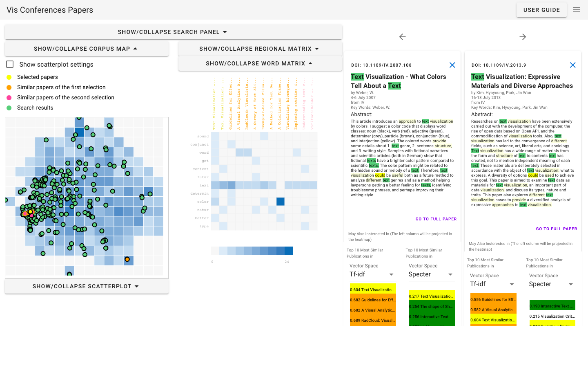The height and width of the screenshot is (368, 588).
Task: Click 'Search results' legend entry
Action: [35, 108]
